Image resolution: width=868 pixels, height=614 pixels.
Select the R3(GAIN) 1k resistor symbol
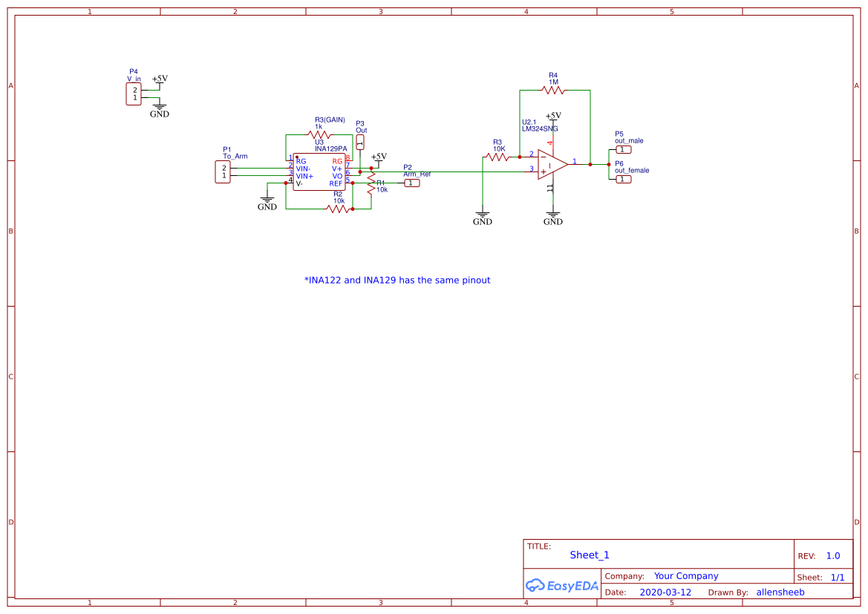point(319,135)
